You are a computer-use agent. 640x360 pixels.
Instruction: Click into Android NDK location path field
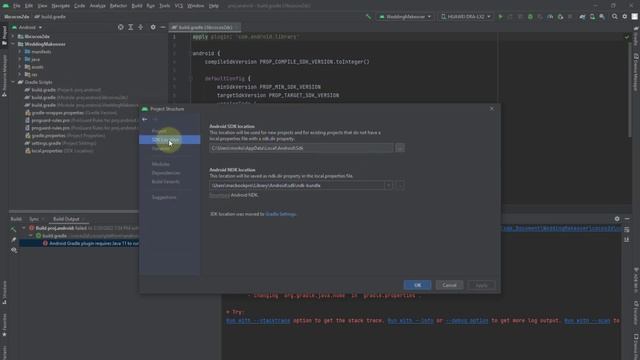point(297,185)
